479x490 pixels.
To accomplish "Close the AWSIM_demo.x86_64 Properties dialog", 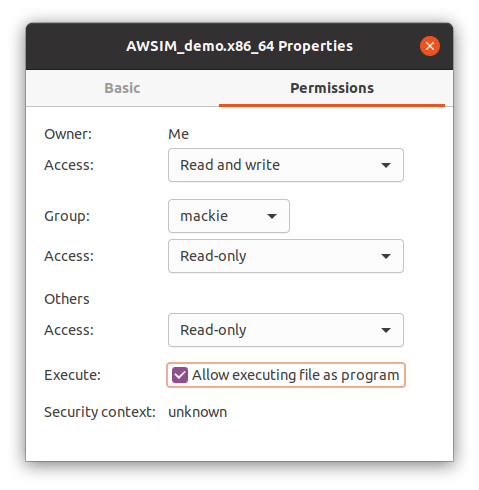I will pos(430,46).
